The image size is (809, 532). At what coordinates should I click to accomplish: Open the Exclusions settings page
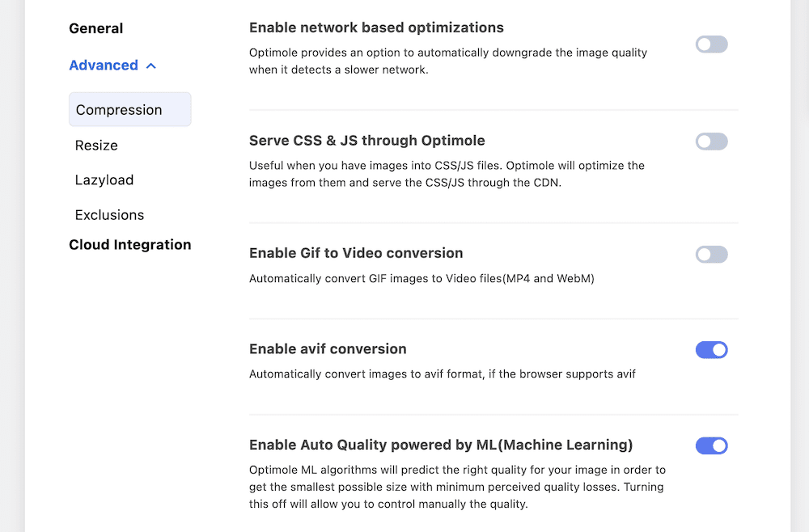[x=109, y=215]
